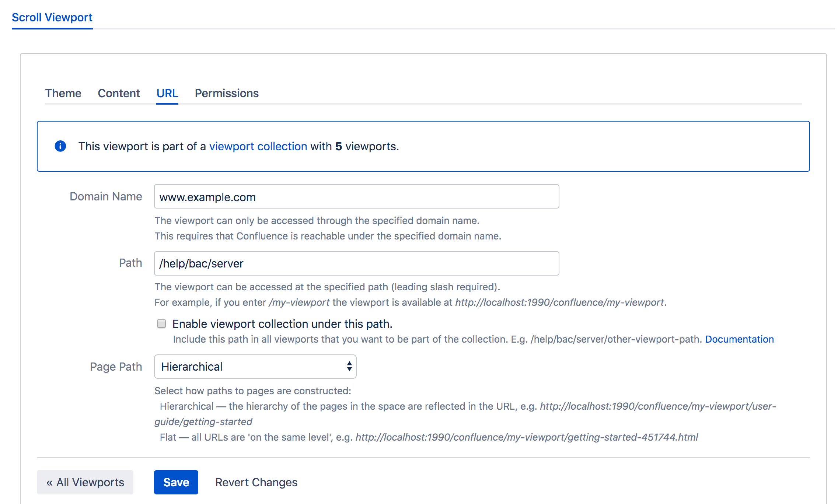
Task: Click the 'Enable viewport collection under this path' label
Action: (x=282, y=324)
